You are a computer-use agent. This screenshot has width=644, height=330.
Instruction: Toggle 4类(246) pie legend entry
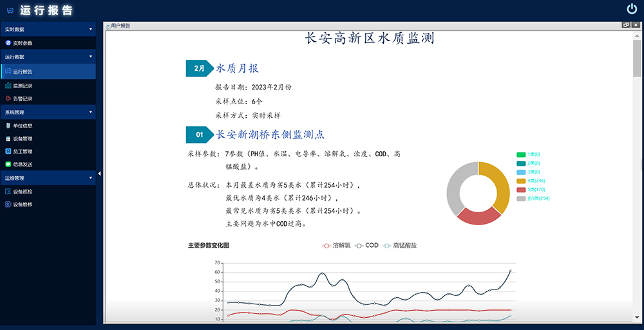coord(531,181)
